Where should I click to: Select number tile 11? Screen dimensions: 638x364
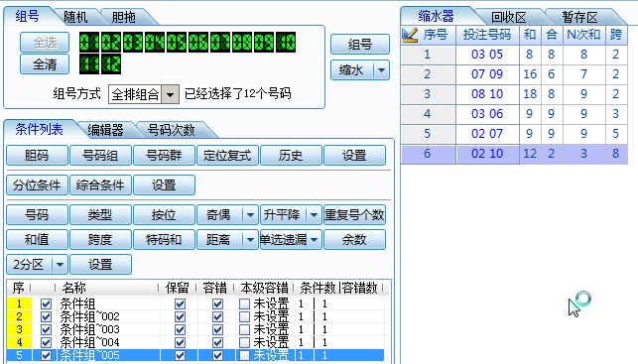89,64
